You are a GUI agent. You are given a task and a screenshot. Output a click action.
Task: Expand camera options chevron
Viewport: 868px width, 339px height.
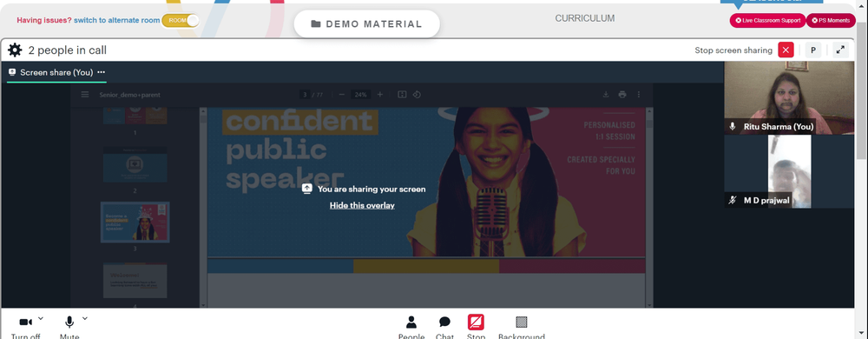coord(41,318)
